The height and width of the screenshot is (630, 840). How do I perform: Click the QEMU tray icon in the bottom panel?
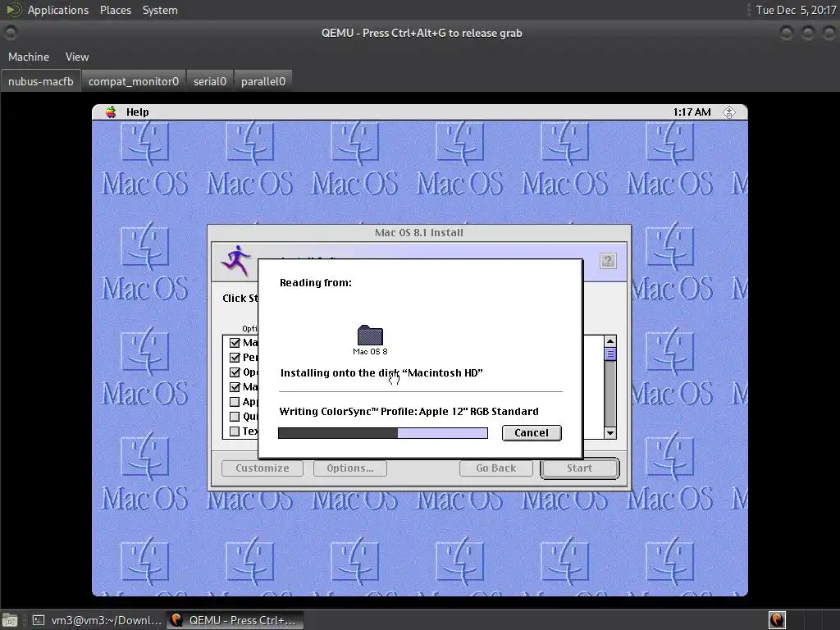tap(777, 620)
